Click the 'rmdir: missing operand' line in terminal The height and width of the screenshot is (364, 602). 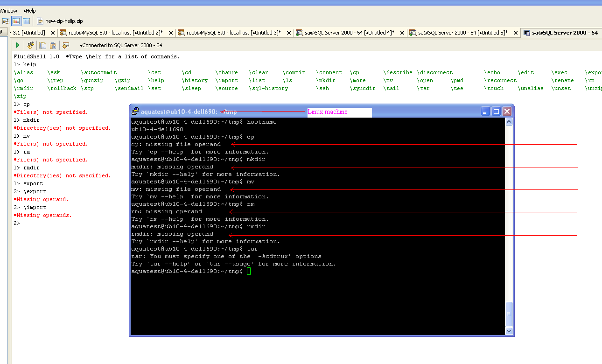[x=172, y=234]
